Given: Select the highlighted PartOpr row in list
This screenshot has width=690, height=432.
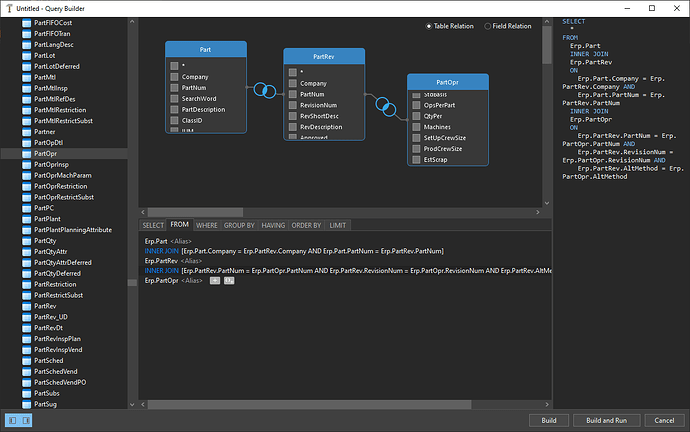Looking at the screenshot, I should click(64, 154).
